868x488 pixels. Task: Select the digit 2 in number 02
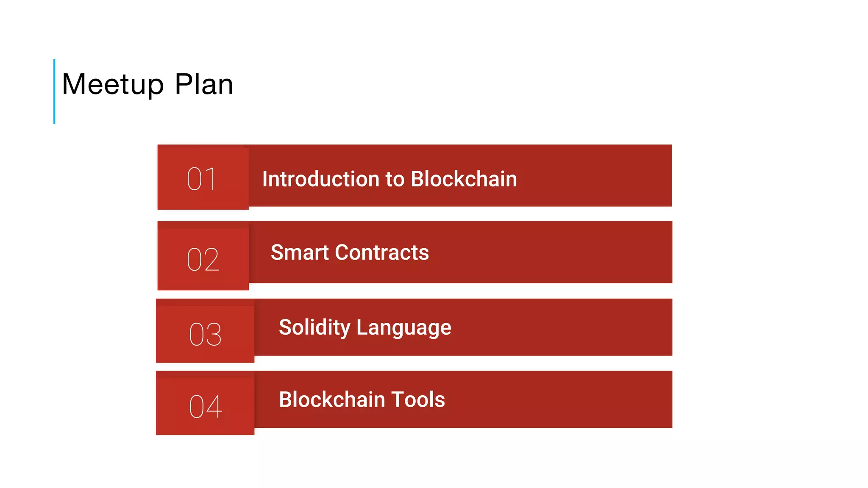tap(211, 259)
